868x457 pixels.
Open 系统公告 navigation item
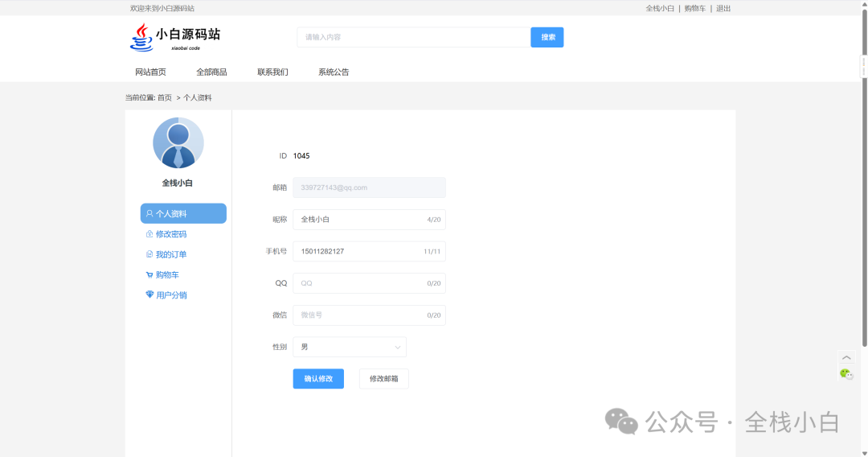pyautogui.click(x=334, y=72)
